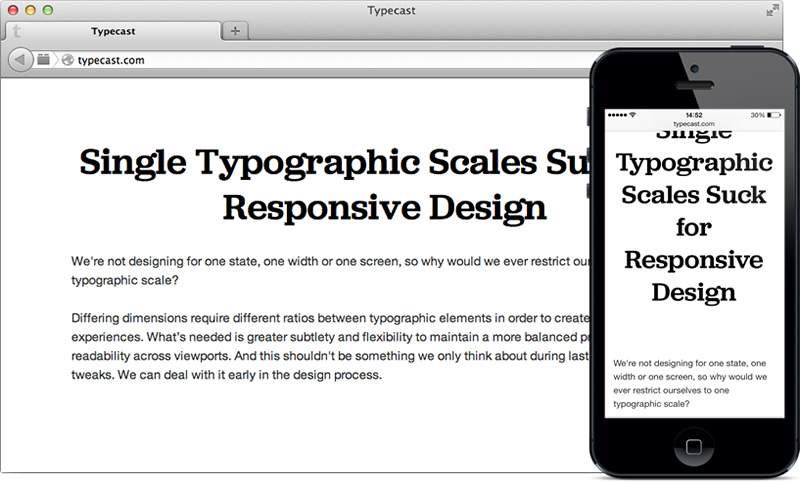The height and width of the screenshot is (482, 800).
Task: Close the browser window with red button
Action: coord(13,10)
